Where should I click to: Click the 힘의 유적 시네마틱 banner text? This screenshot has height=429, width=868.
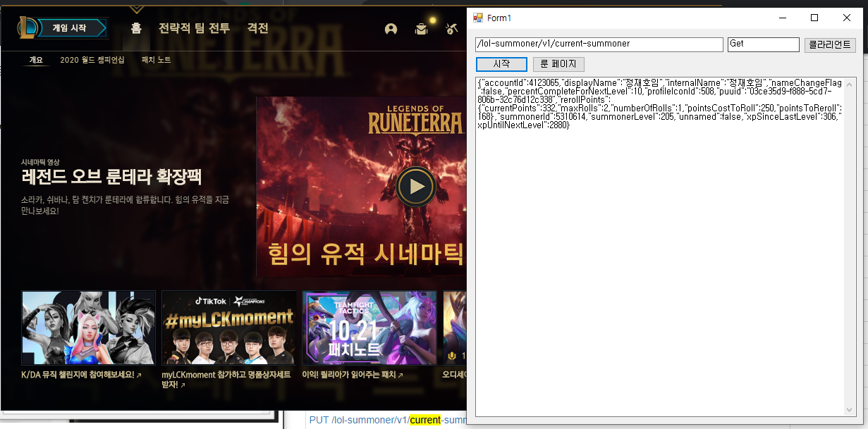pyautogui.click(x=366, y=254)
